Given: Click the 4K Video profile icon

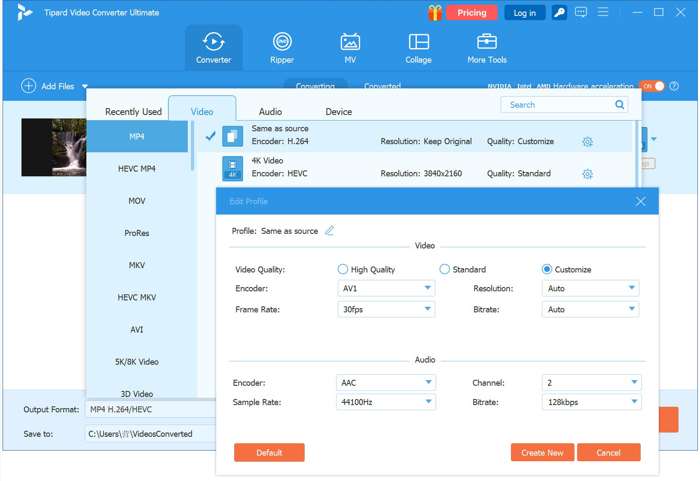Looking at the screenshot, I should [233, 168].
